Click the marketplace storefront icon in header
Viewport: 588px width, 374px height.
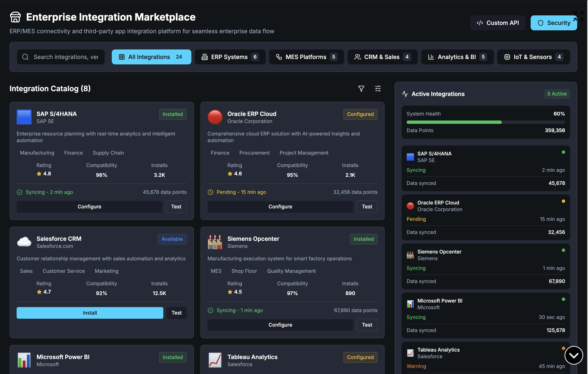[x=15, y=17]
